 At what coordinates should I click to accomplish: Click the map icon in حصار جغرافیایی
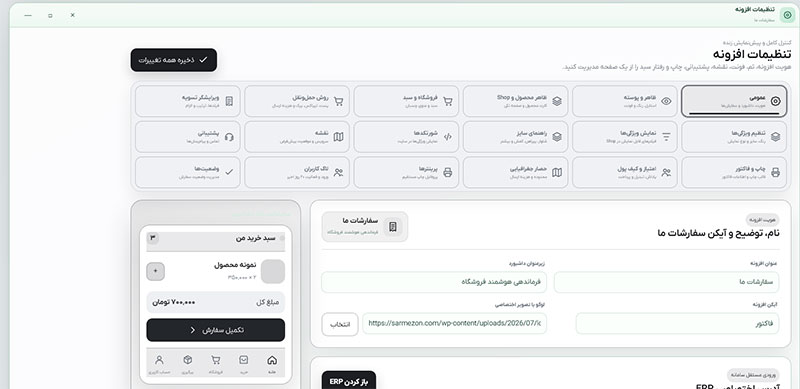coord(557,173)
